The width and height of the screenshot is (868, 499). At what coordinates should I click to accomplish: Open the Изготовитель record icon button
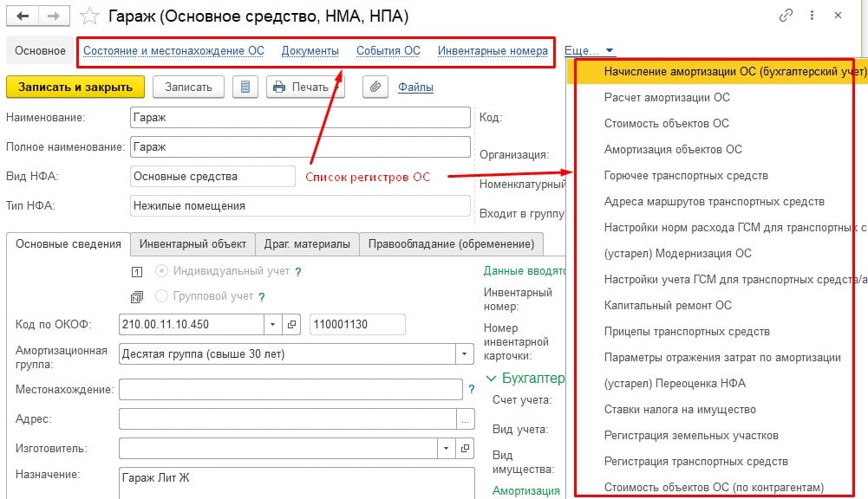click(x=466, y=449)
